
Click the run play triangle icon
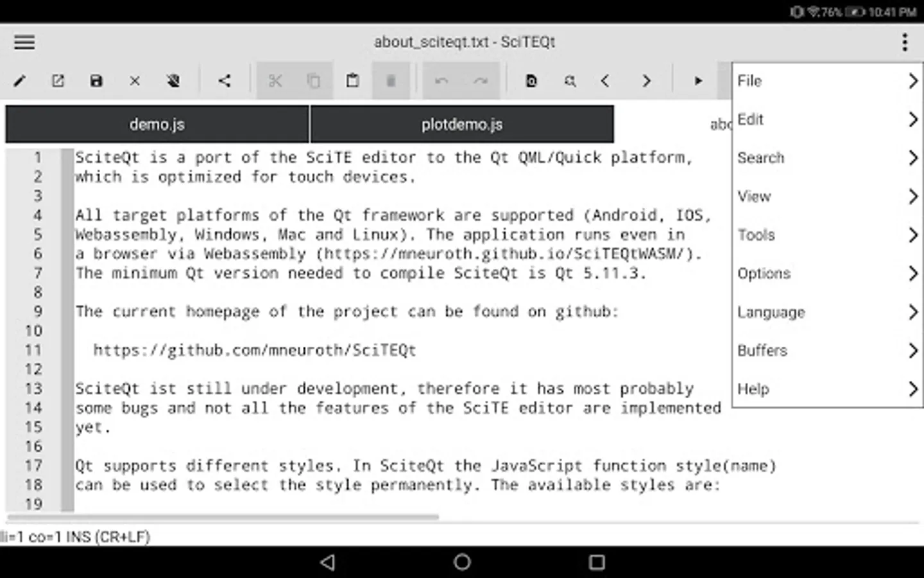point(698,81)
